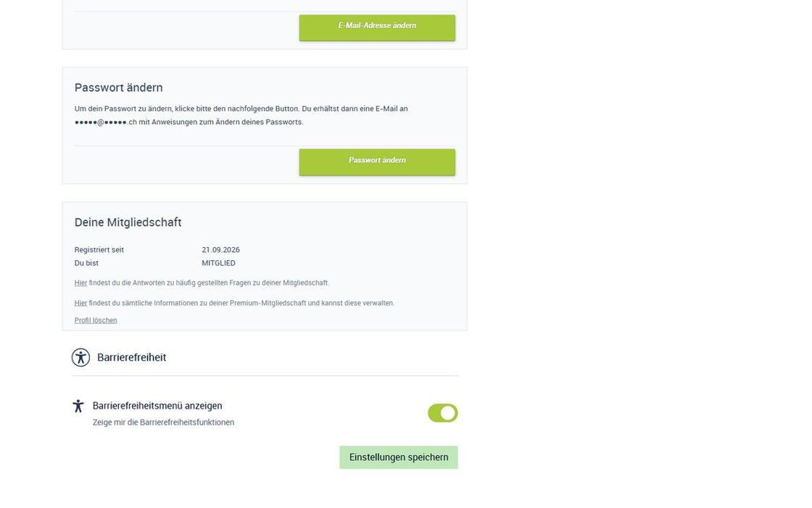Click the registration date 21.09.2026

coord(220,249)
